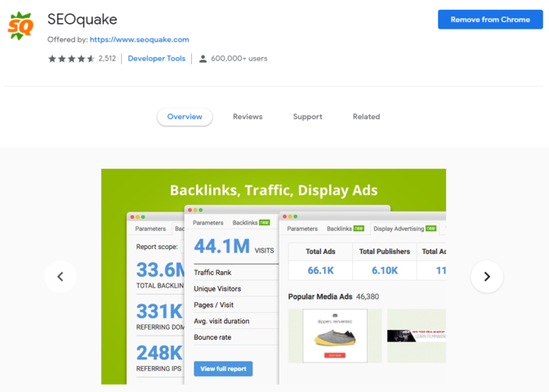Click Display Advertising tab in screenshot
Image resolution: width=549 pixels, height=392 pixels.
[404, 229]
